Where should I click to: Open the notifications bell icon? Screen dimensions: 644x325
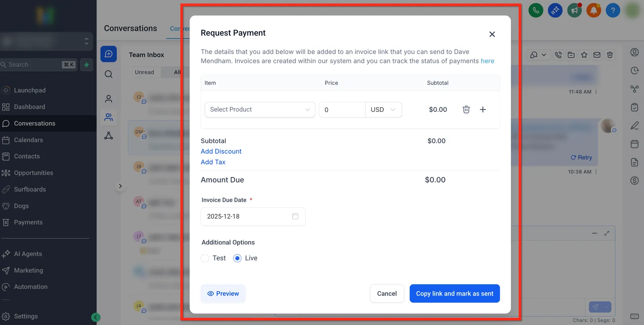tap(594, 10)
